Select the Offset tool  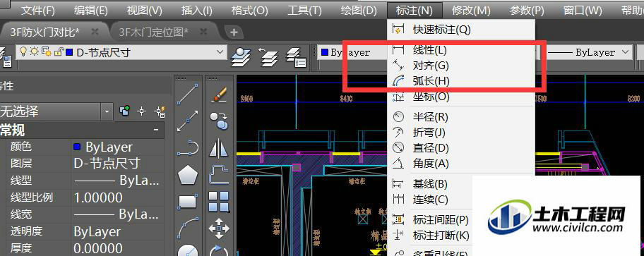click(x=219, y=175)
